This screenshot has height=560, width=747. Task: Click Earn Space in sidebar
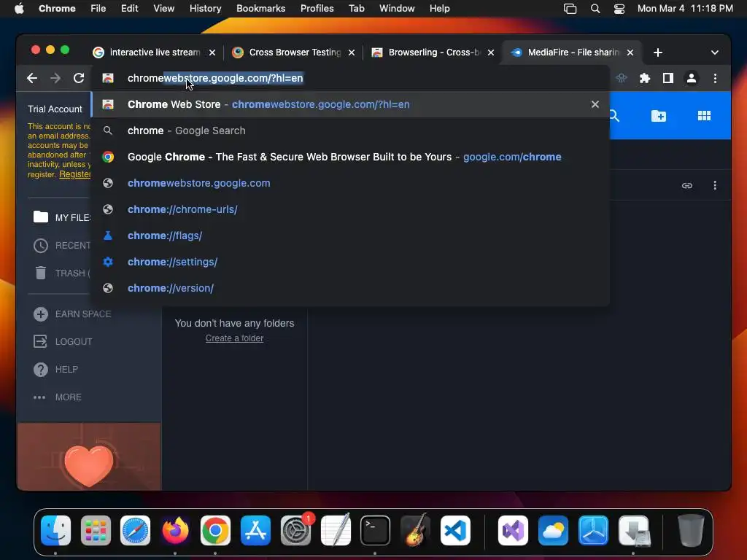pos(72,314)
